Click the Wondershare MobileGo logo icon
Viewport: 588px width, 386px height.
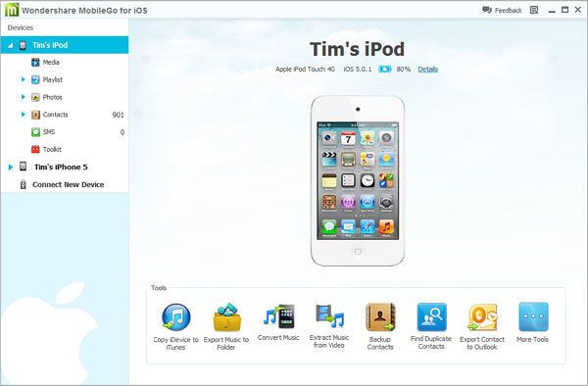click(x=12, y=10)
